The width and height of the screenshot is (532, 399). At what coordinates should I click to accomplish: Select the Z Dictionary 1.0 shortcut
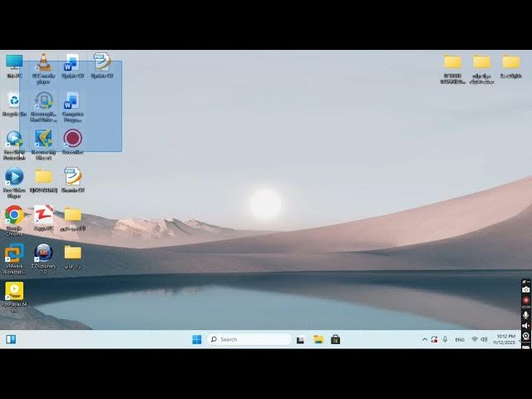point(43,259)
